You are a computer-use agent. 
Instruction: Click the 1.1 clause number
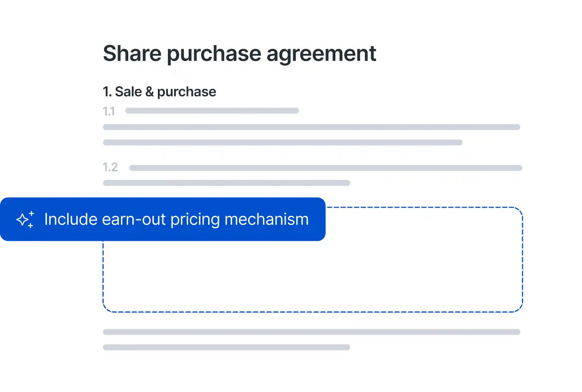click(109, 111)
